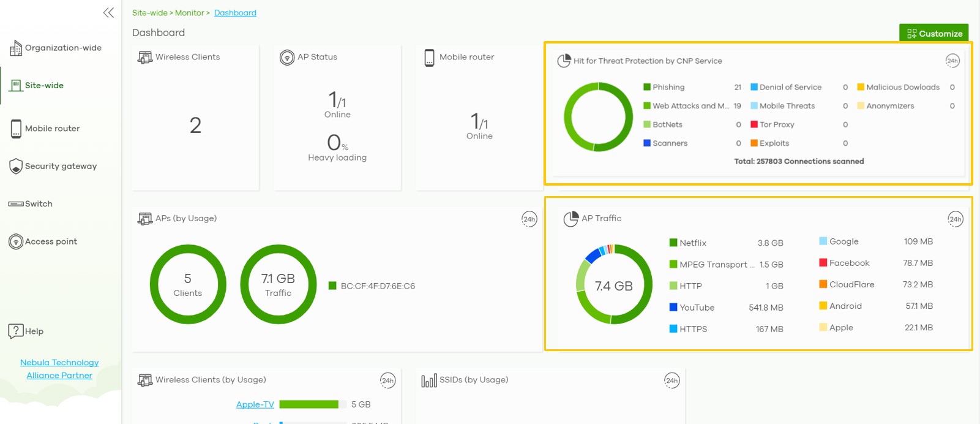This screenshot has width=980, height=424.
Task: Click the Switch icon in sidebar
Action: (16, 204)
